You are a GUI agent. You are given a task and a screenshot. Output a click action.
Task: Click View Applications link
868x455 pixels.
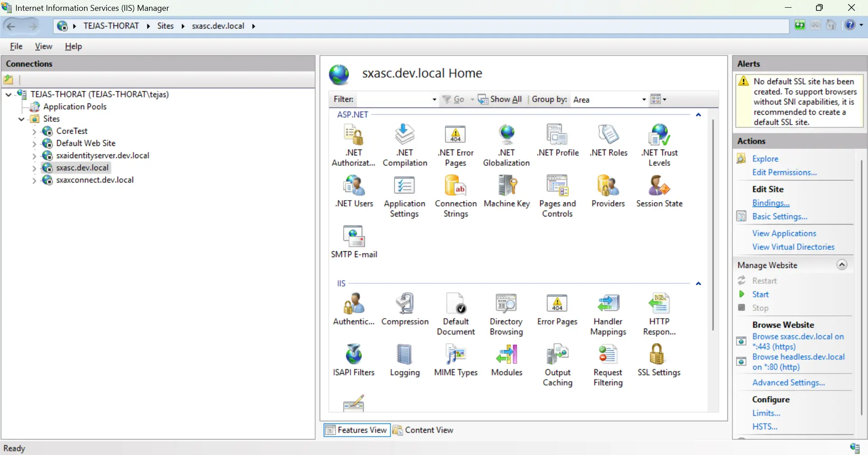click(x=784, y=234)
